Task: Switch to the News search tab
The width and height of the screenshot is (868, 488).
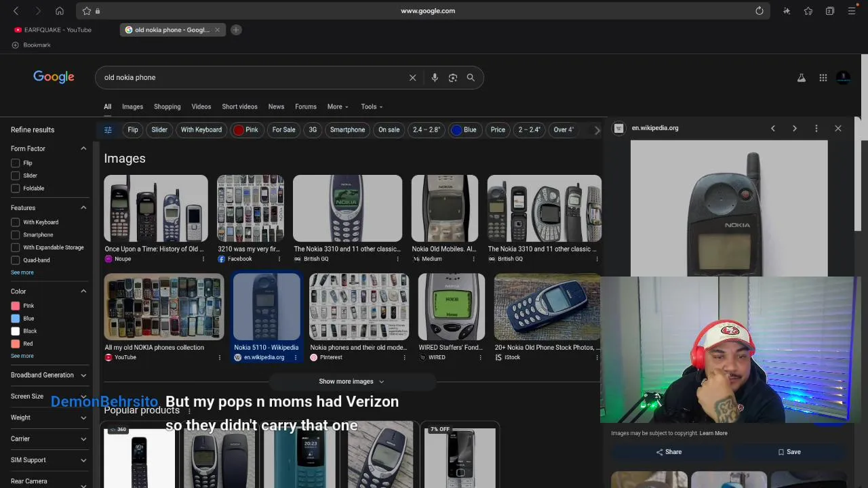Action: tap(276, 106)
